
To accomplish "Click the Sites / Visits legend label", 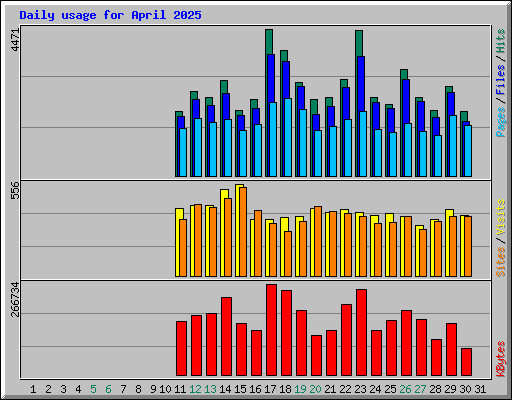I will coord(501,238).
